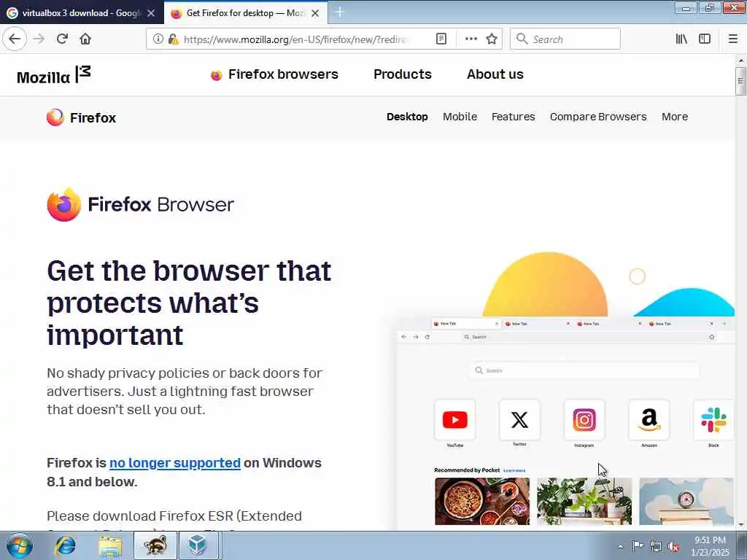
Task: Close the Get Firefox for desktop tab
Action: [315, 13]
